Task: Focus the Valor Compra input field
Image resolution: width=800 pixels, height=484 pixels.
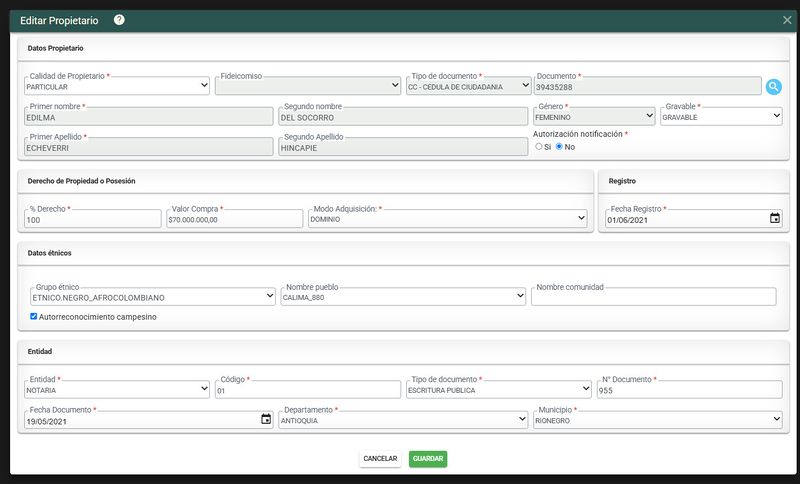Action: 235,219
